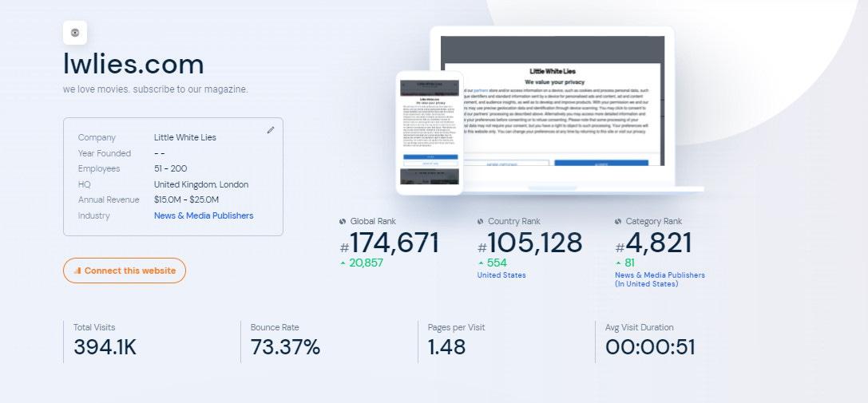Click the Annual Revenue label
868x403 pixels.
click(x=109, y=200)
